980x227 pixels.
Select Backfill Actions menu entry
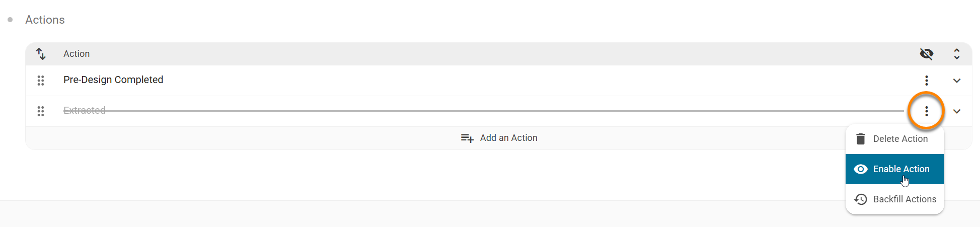pos(904,199)
